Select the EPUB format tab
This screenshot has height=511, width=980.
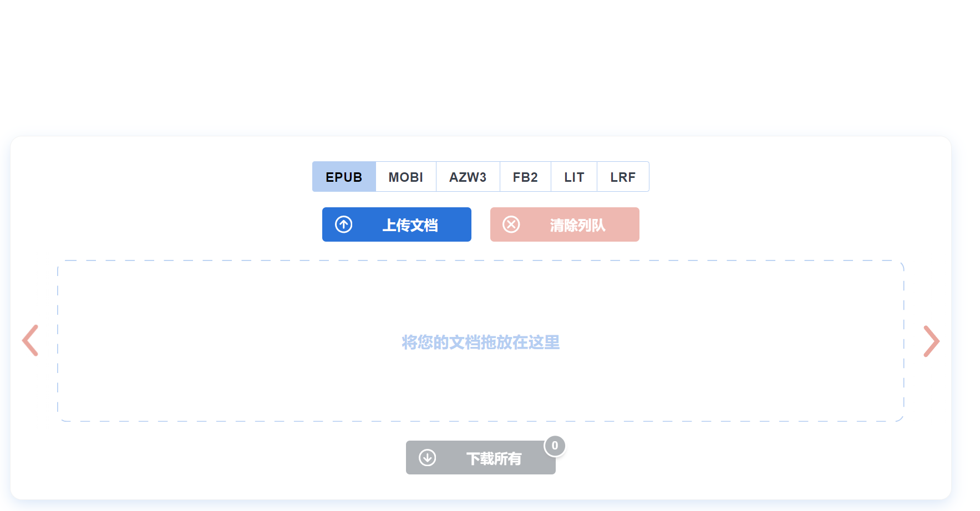(x=344, y=177)
